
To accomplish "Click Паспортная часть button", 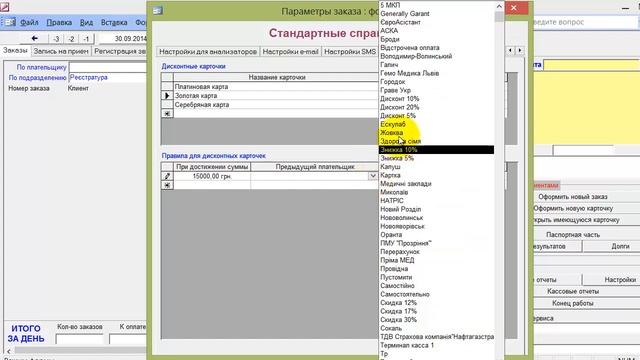I will 573,235.
